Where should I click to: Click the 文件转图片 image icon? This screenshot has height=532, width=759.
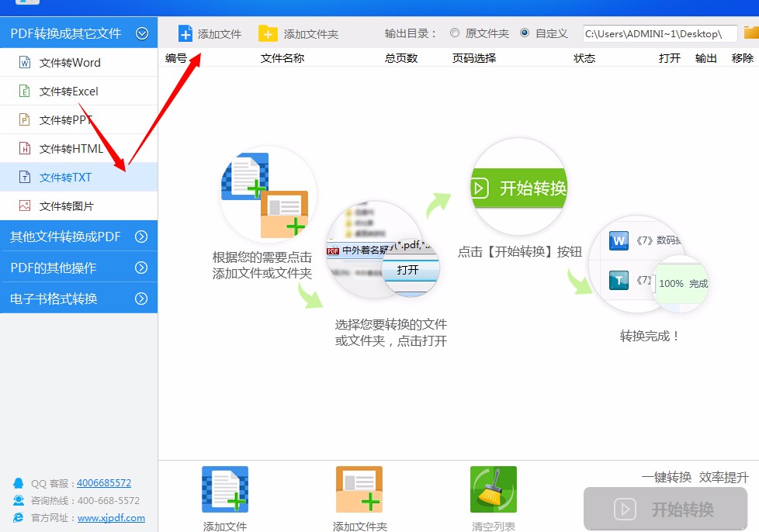tap(25, 206)
